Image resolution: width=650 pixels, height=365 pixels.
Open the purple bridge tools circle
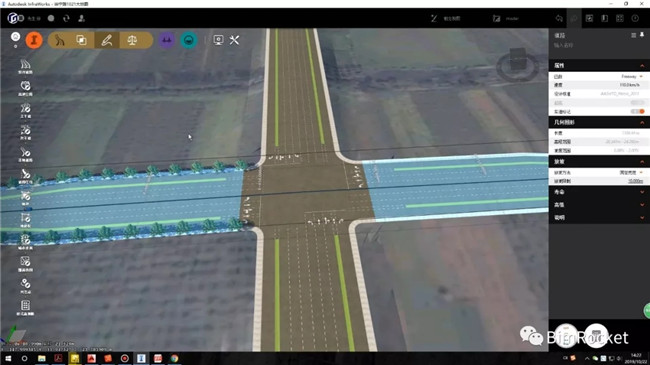pos(166,40)
